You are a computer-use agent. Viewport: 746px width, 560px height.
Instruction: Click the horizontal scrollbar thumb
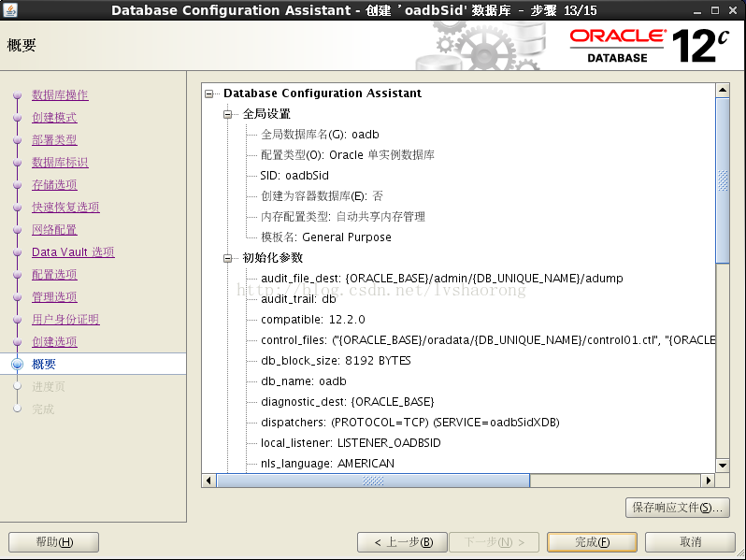click(x=373, y=481)
